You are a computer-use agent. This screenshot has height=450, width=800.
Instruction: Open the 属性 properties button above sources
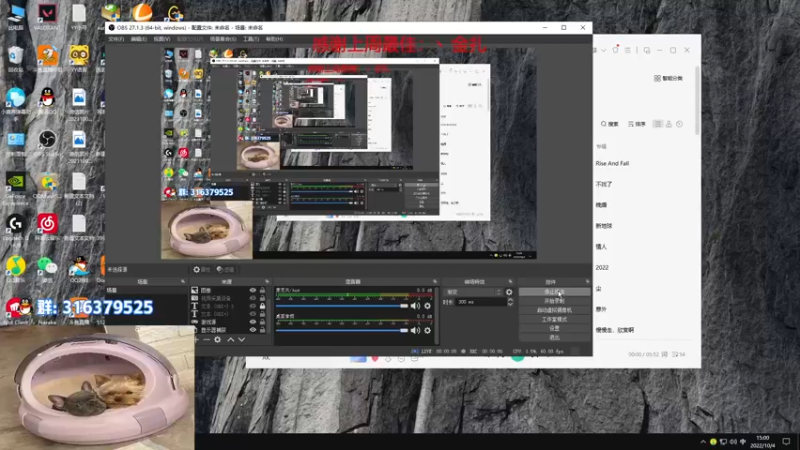[x=202, y=269]
